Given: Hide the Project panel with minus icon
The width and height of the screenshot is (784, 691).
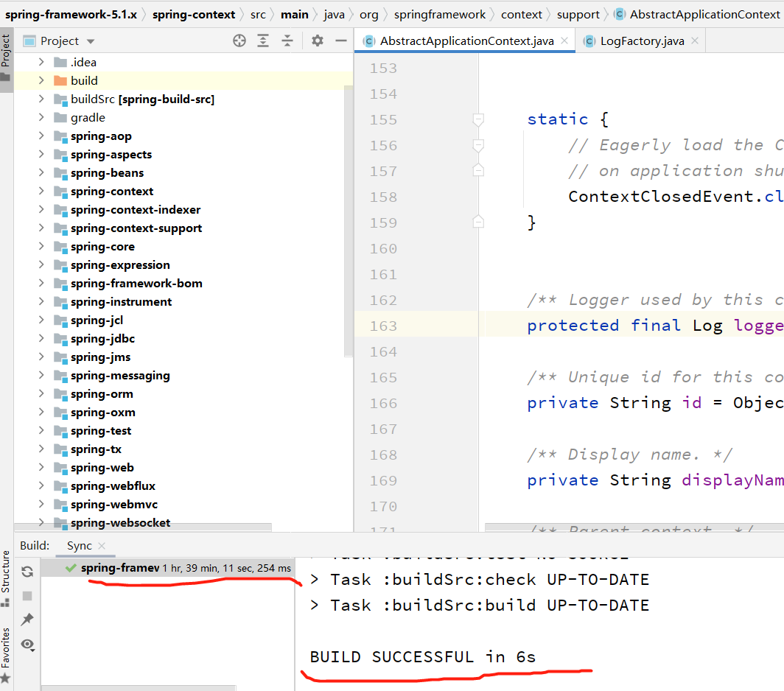Looking at the screenshot, I should pos(341,41).
